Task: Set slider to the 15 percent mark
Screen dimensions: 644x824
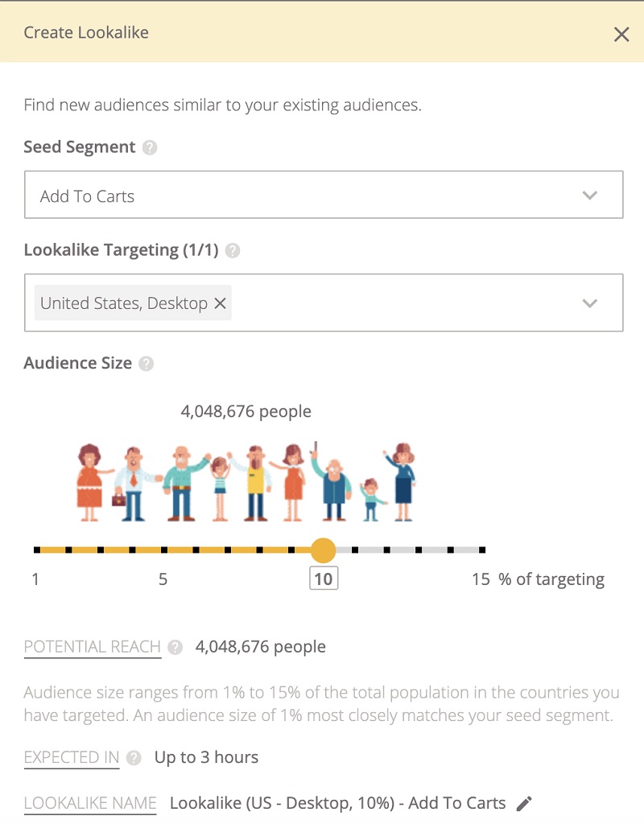Action: 482,550
